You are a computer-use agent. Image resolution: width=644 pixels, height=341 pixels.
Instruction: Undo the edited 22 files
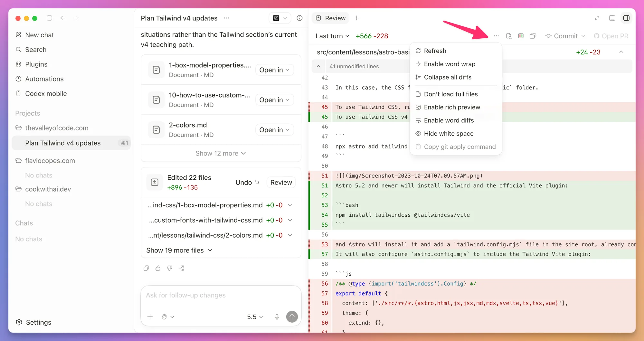[x=247, y=182]
